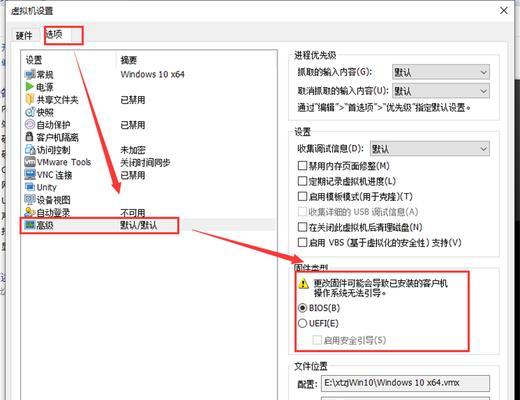This screenshot has width=520, height=400.
Task: Select the 设备视图 appliance view icon
Action: coord(30,200)
